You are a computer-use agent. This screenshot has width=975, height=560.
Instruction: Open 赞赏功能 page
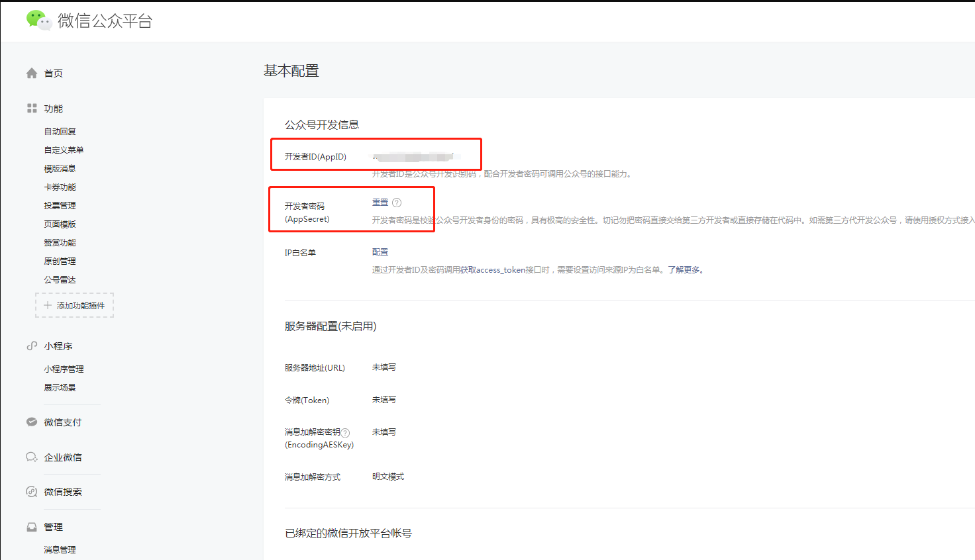coord(60,243)
